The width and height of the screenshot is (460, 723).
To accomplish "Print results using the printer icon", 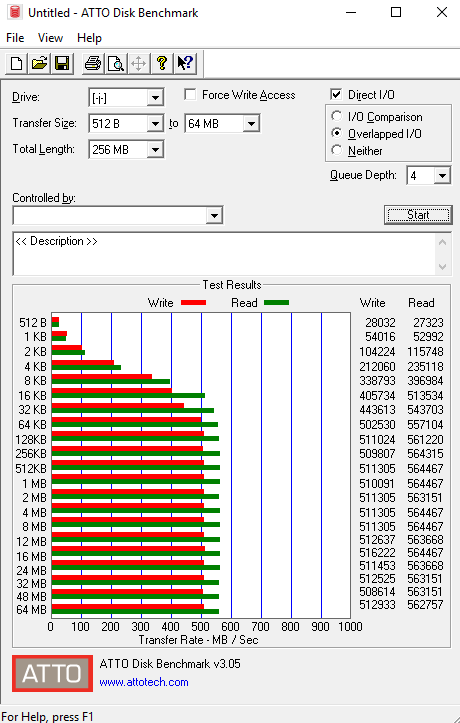I will tap(93, 63).
